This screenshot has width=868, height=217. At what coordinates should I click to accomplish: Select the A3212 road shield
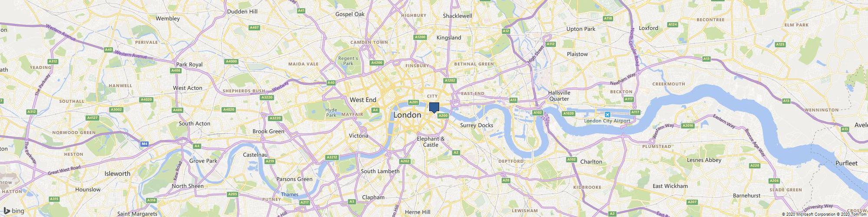pyautogui.click(x=332, y=157)
